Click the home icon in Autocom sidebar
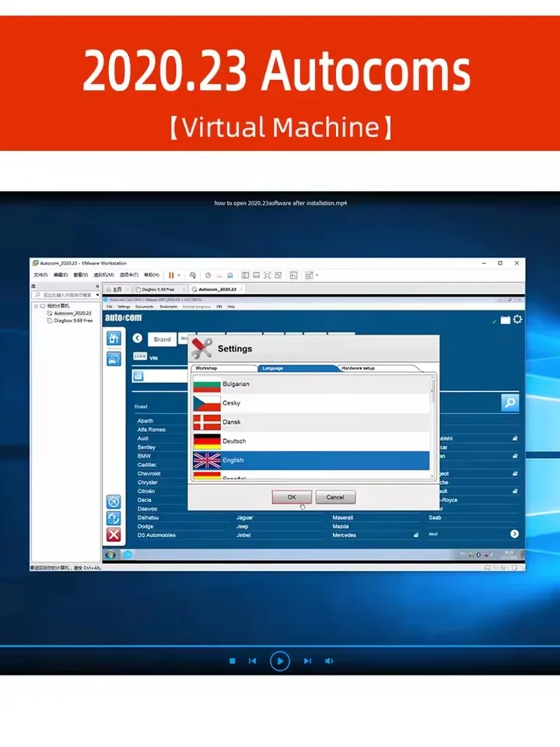This screenshot has height=747, width=560. tap(114, 338)
